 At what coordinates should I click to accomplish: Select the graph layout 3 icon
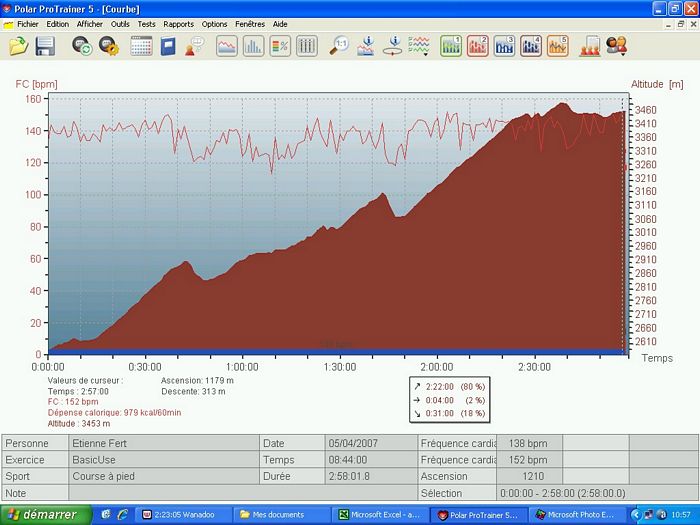click(x=504, y=46)
